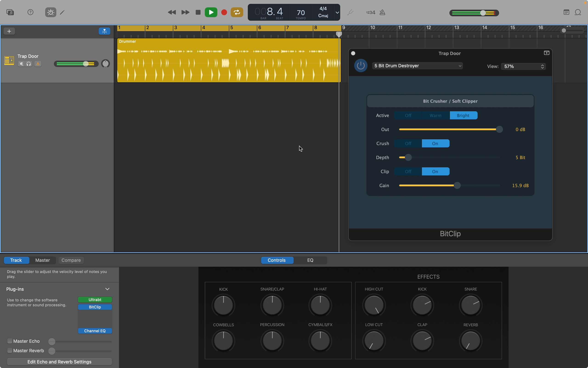This screenshot has width=588, height=368.
Task: Set Active mode to Warm
Action: 435,115
